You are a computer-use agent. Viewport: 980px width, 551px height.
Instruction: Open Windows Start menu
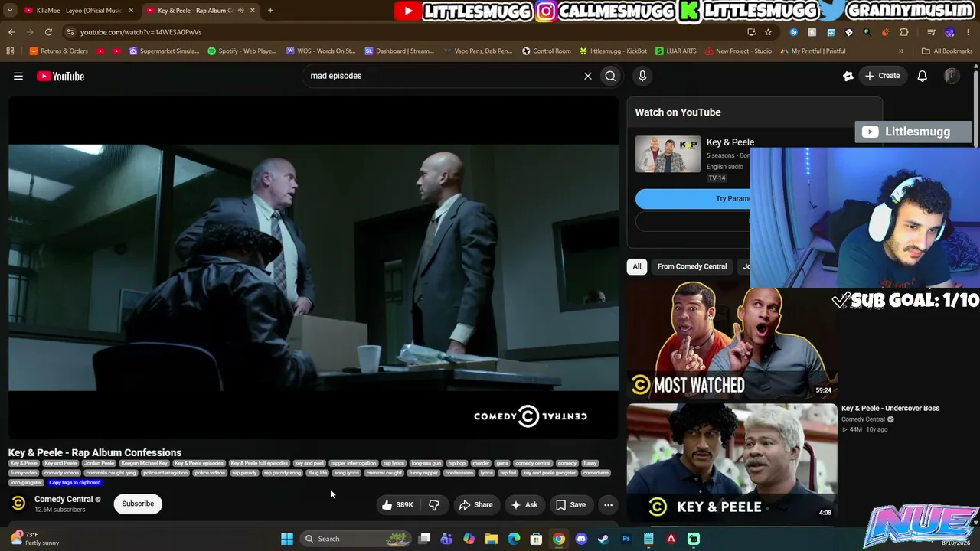pos(287,539)
